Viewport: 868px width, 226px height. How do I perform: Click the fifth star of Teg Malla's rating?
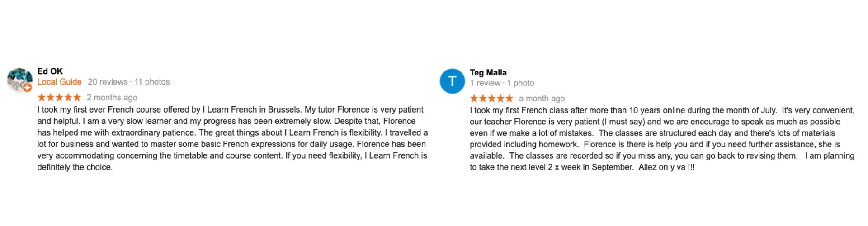(509, 98)
